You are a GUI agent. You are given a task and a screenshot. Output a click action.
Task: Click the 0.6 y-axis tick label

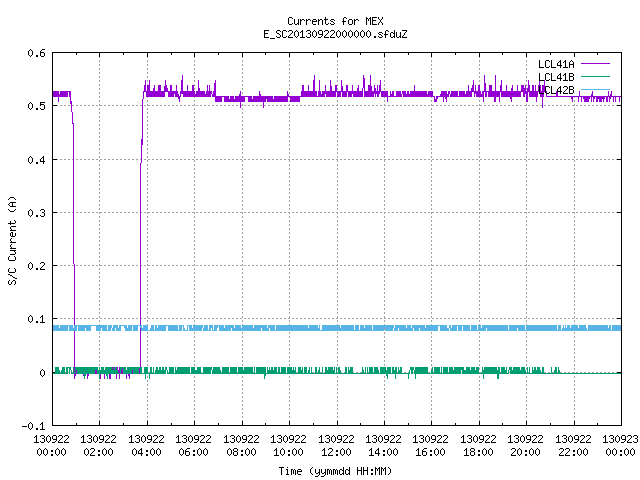36,53
